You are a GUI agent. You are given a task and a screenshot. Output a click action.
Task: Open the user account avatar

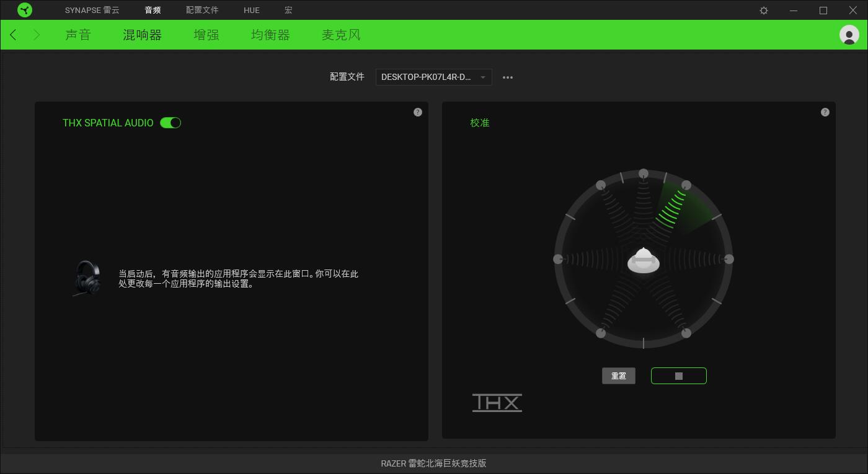pyautogui.click(x=849, y=35)
